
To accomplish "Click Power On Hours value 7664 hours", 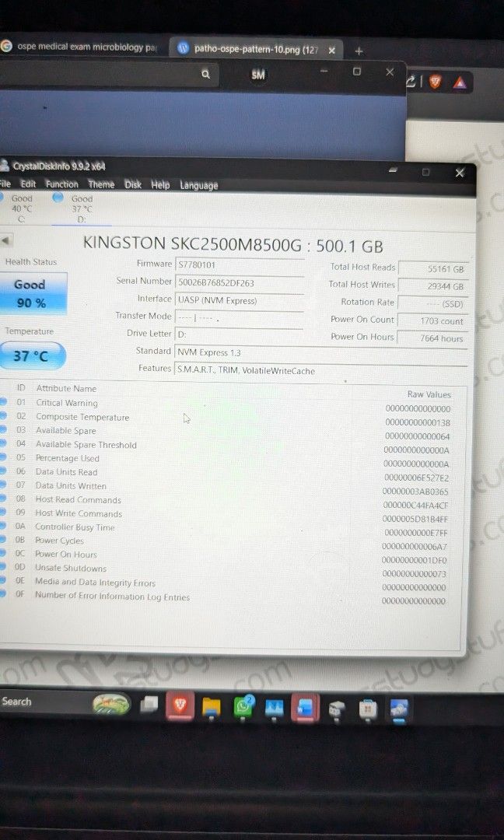I will tap(433, 338).
